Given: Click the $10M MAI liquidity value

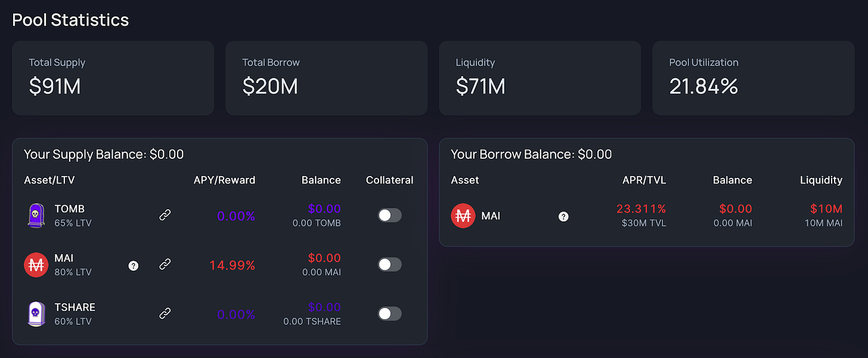Looking at the screenshot, I should tap(826, 209).
